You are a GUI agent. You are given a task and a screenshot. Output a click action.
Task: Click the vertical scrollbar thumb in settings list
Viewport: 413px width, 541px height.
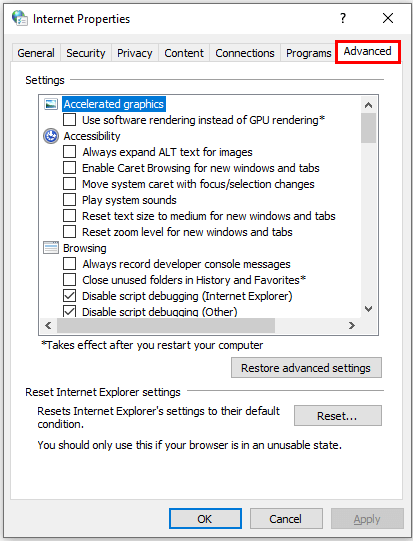pyautogui.click(x=368, y=128)
